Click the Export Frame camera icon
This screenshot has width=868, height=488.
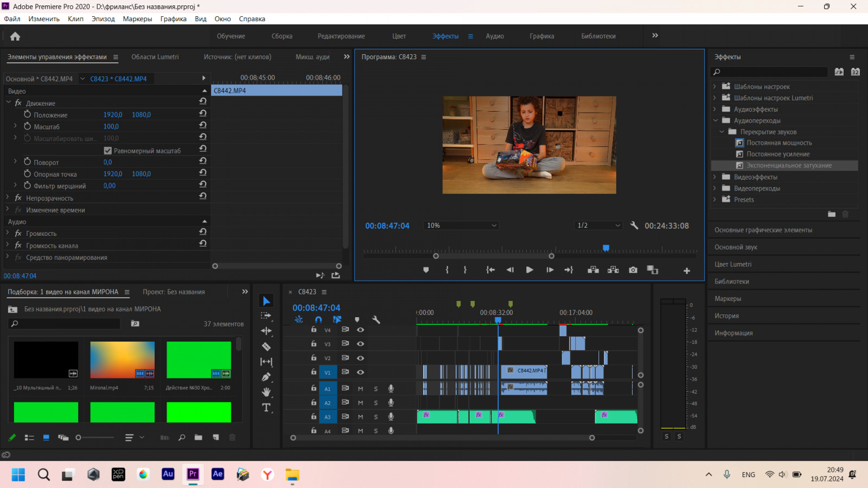(633, 270)
